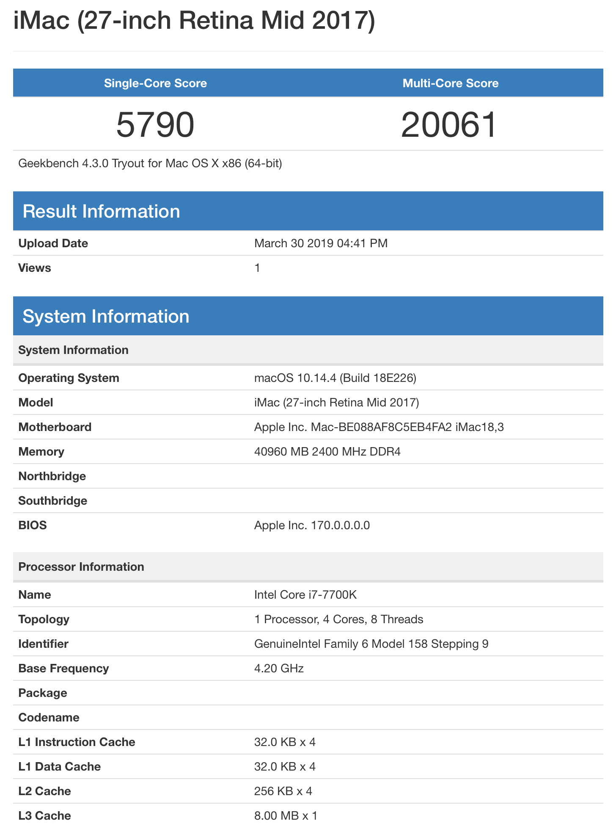Select the Intel Core i7-7700K value
The width and height of the screenshot is (616, 840).
(x=306, y=595)
